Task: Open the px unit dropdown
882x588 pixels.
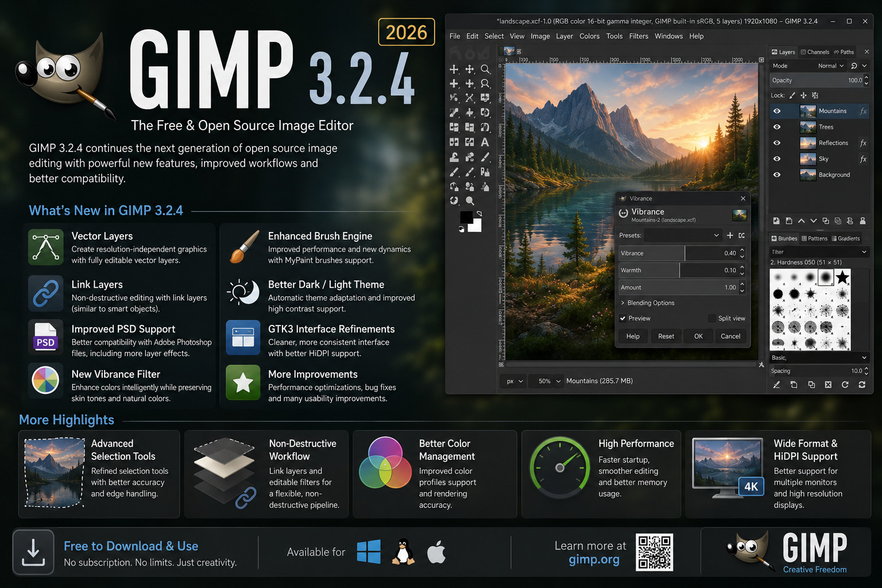Action: tap(514, 381)
